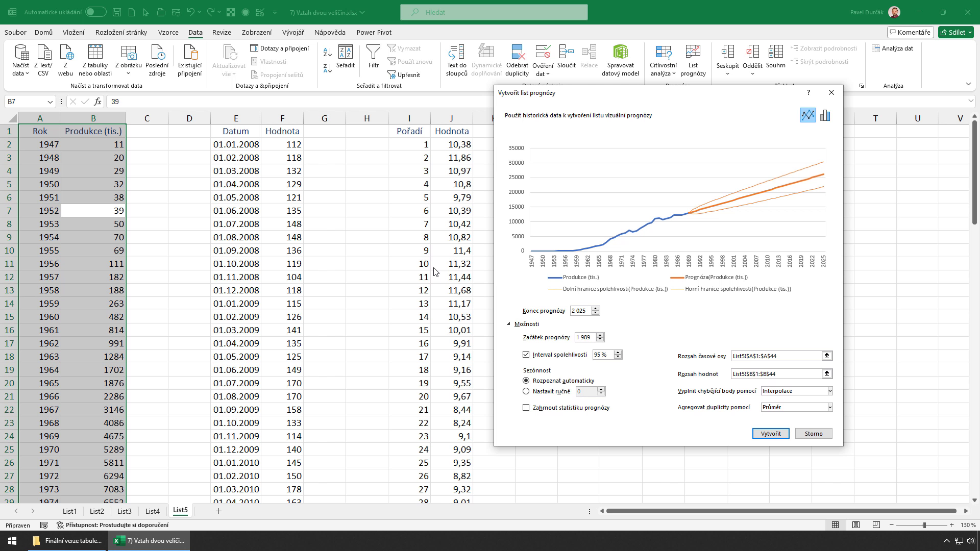
Task: Select the column chart type icon
Action: [x=825, y=115]
